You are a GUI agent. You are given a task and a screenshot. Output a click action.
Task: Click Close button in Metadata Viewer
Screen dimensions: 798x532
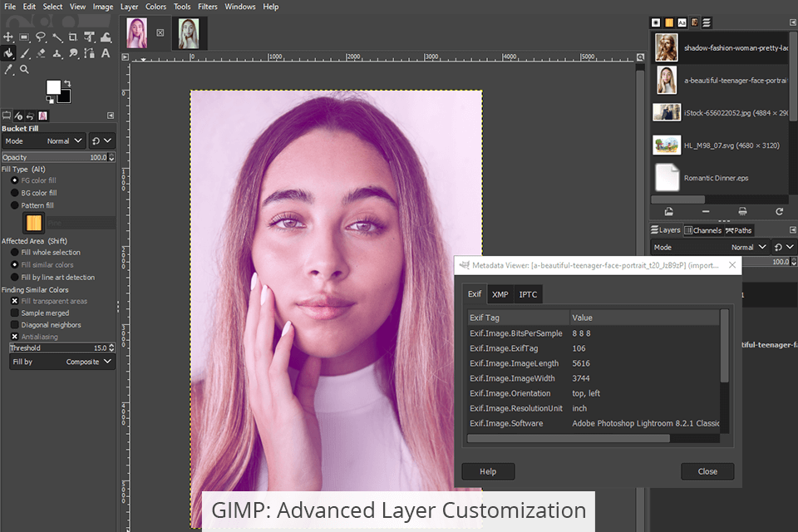(707, 471)
